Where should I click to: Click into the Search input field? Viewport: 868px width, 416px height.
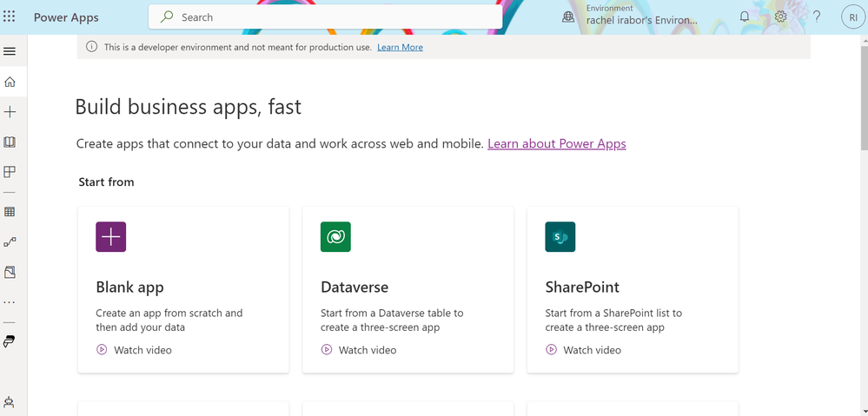pos(326,17)
